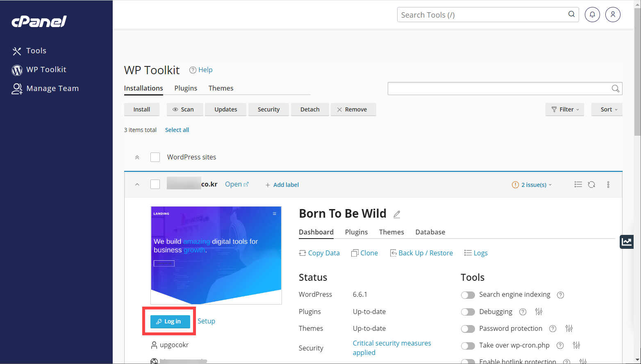This screenshot has width=641, height=364.
Task: Click the Setup link
Action: pyautogui.click(x=206, y=321)
